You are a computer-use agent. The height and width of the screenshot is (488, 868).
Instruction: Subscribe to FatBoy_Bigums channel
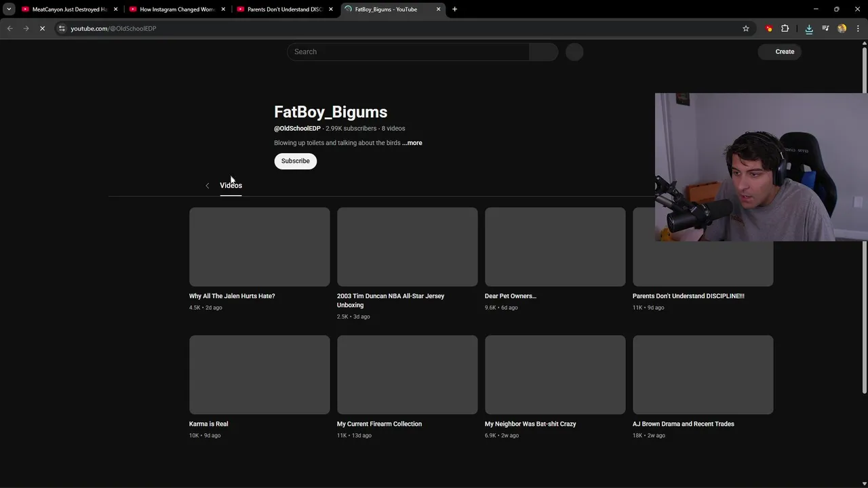tap(296, 161)
